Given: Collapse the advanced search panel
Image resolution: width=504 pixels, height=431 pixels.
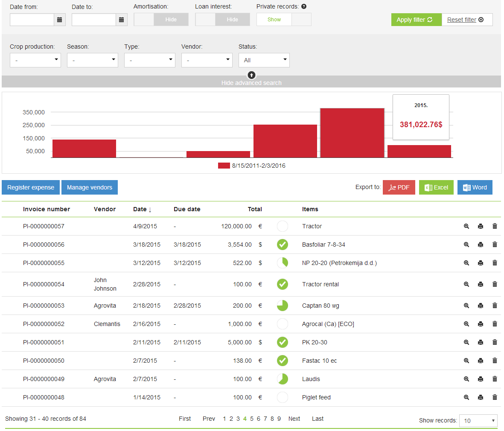Looking at the screenshot, I should tap(251, 76).
